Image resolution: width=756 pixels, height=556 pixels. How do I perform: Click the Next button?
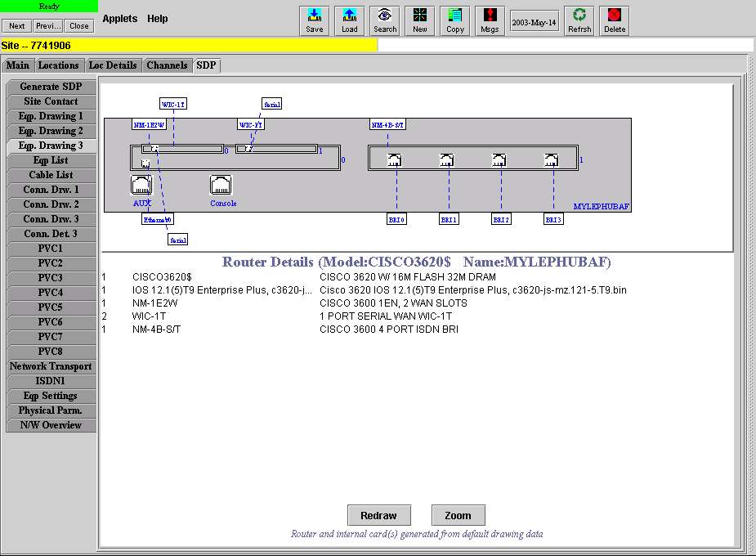coord(17,26)
